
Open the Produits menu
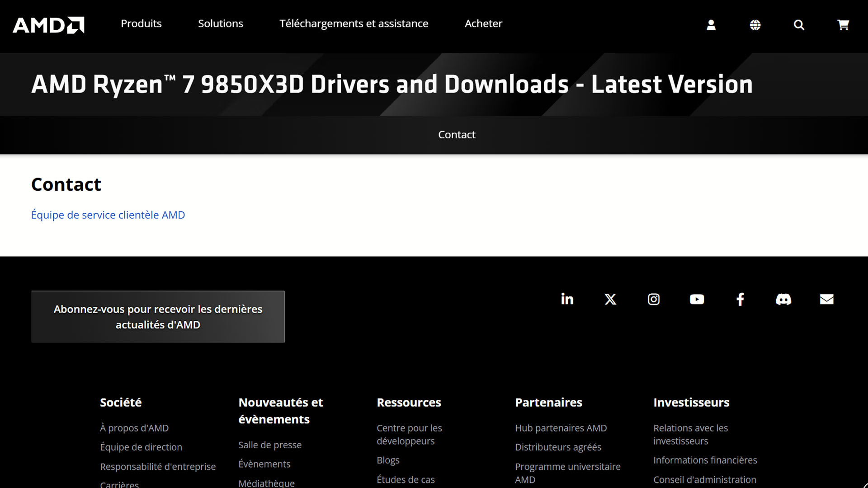click(141, 23)
